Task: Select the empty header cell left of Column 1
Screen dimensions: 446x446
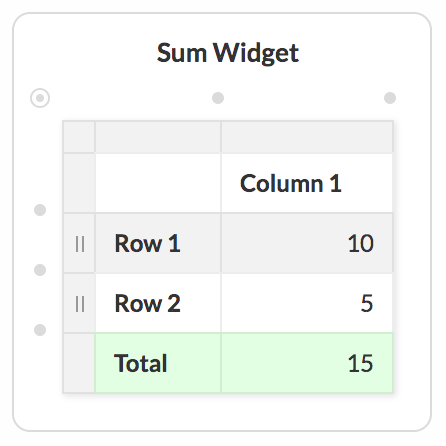Action: [x=158, y=183]
